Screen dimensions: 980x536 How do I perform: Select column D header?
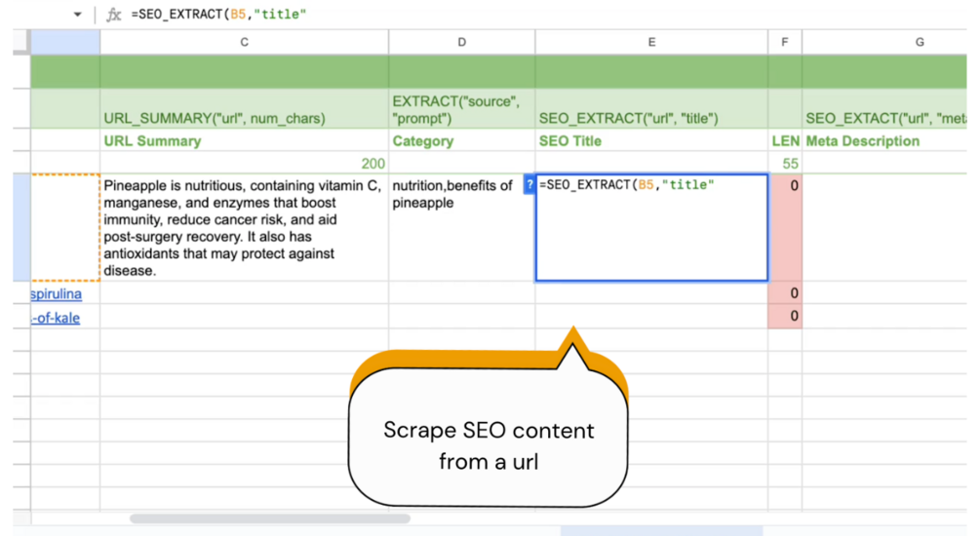pos(461,42)
